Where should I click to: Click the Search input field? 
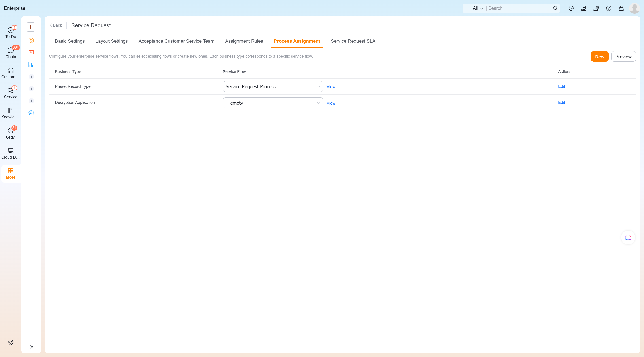coord(519,8)
